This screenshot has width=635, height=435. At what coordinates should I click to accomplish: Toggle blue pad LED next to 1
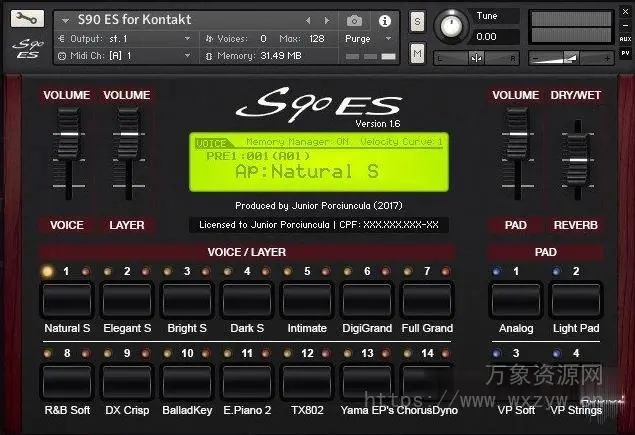[496, 271]
